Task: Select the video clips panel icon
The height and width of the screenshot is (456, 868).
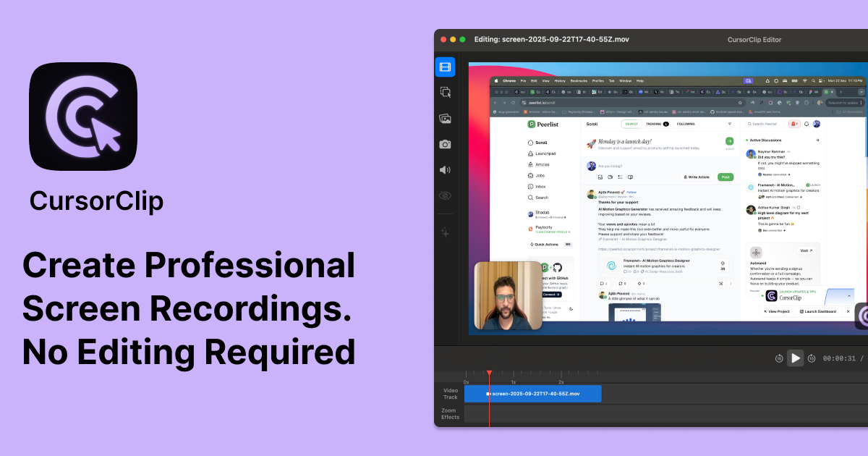Action: (445, 67)
